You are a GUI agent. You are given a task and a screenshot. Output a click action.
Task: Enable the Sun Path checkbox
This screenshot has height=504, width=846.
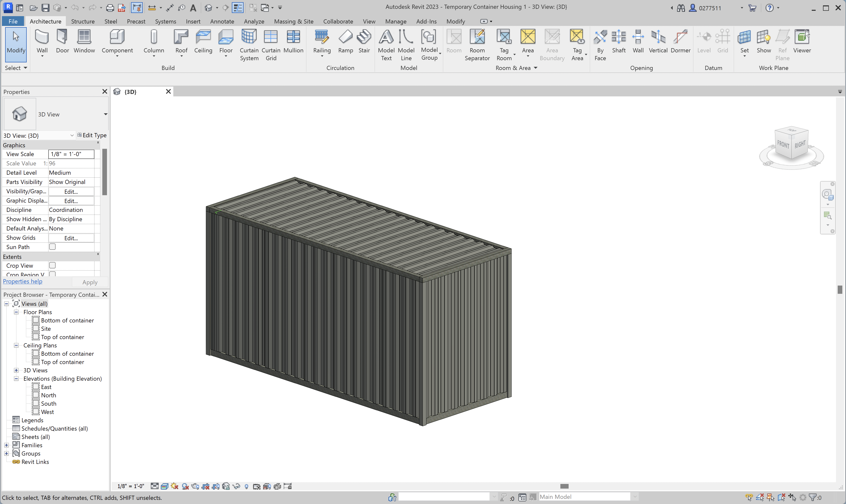[52, 247]
